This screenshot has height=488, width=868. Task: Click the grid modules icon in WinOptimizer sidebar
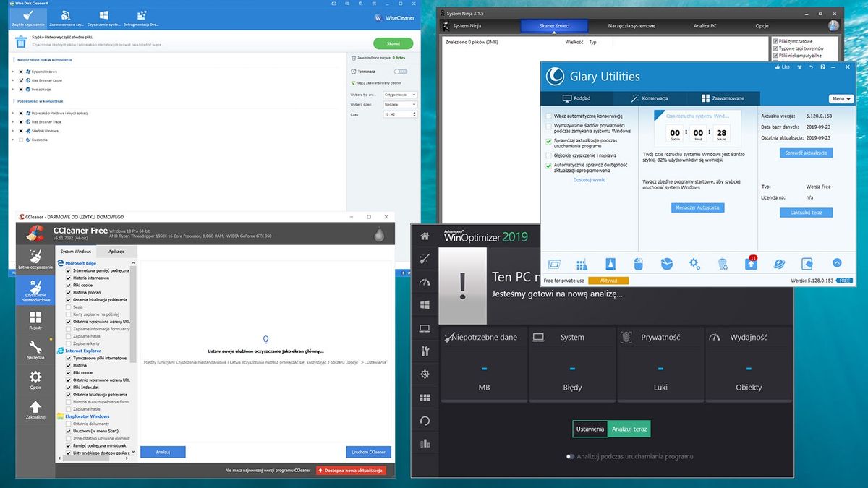425,397
